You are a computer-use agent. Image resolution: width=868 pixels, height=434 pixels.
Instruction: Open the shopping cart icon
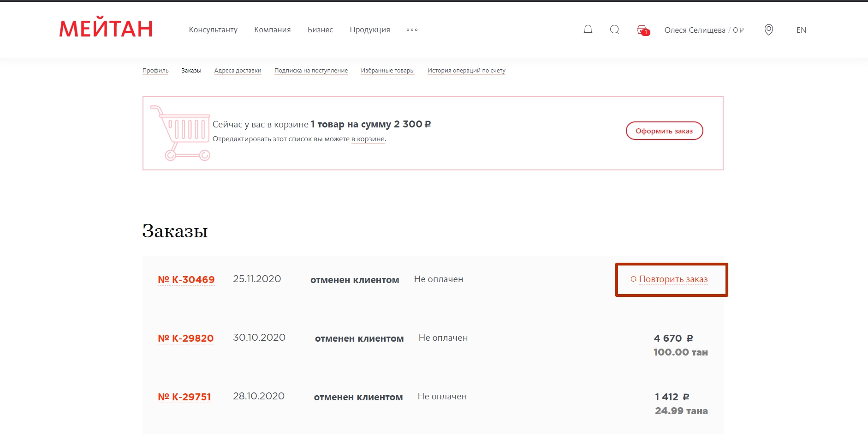click(642, 30)
